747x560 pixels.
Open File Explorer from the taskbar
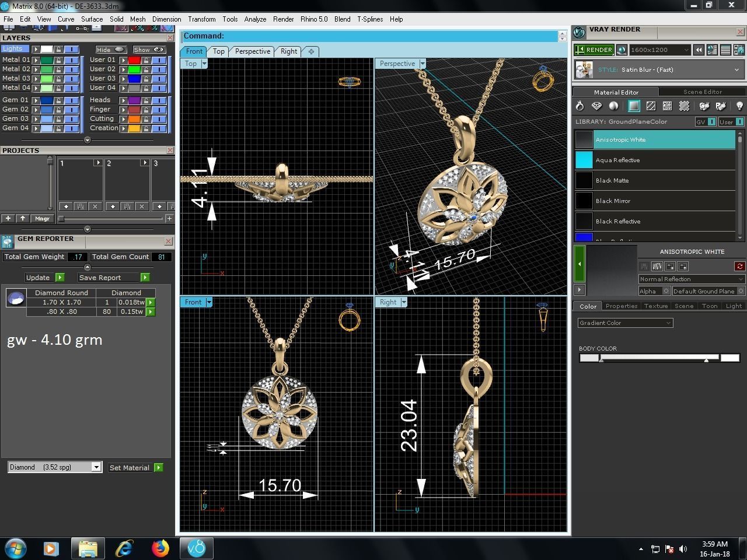pyautogui.click(x=88, y=548)
